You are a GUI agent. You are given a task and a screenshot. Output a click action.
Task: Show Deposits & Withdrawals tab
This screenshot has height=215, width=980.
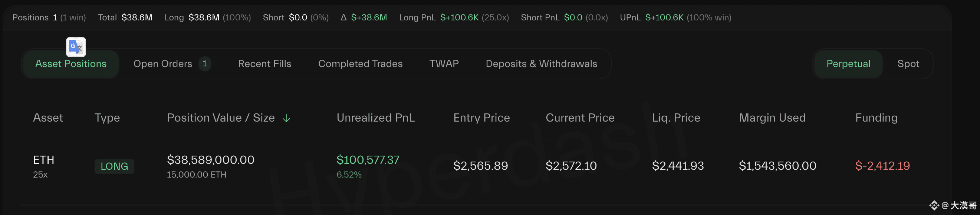pos(541,64)
